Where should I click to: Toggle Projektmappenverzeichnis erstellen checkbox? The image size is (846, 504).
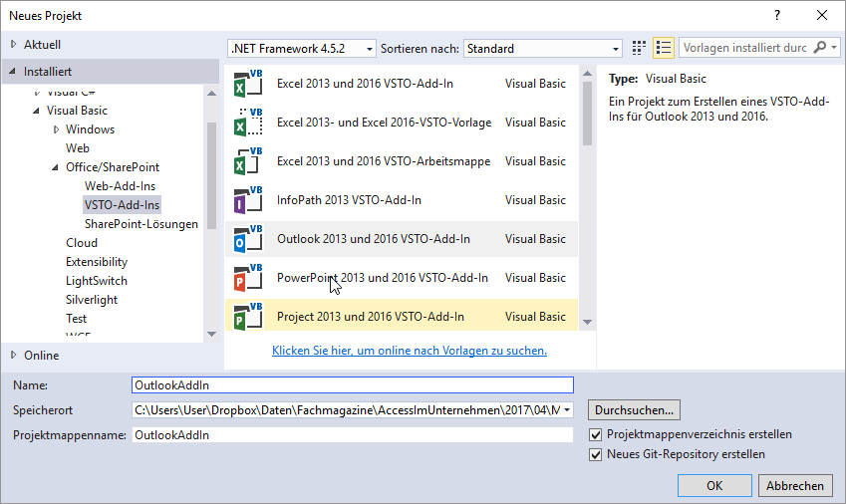(x=595, y=434)
